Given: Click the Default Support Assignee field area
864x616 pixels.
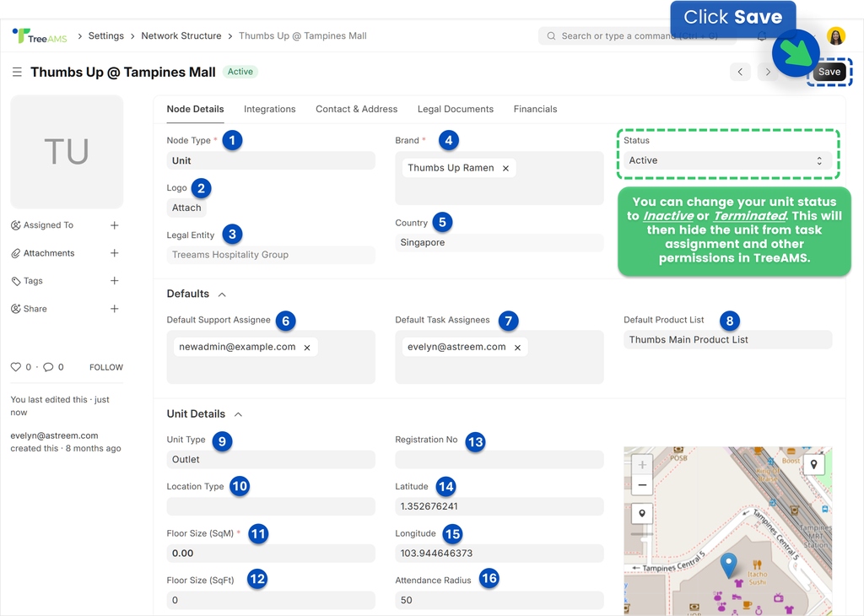Looking at the screenshot, I should 271,357.
